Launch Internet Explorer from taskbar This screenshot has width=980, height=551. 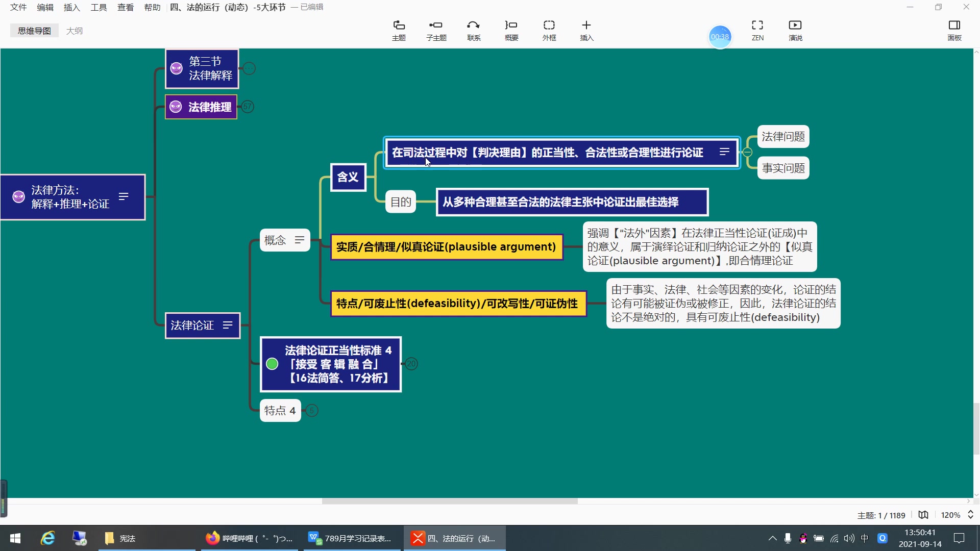coord(48,538)
